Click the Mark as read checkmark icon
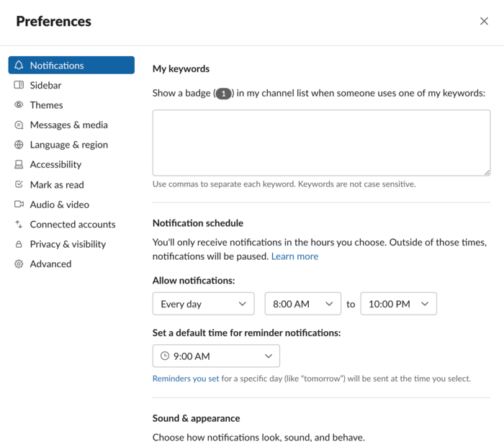The width and height of the screenshot is (504, 442). [19, 184]
